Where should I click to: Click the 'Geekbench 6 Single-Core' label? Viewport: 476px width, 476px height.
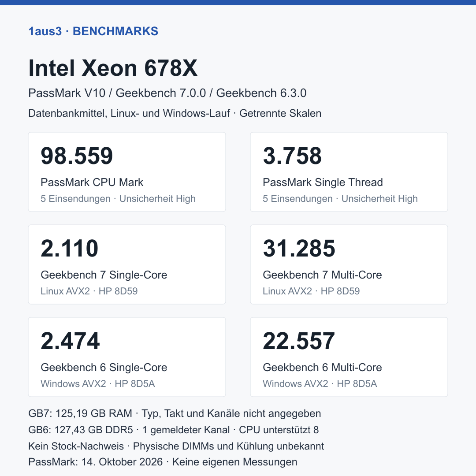[x=104, y=367]
